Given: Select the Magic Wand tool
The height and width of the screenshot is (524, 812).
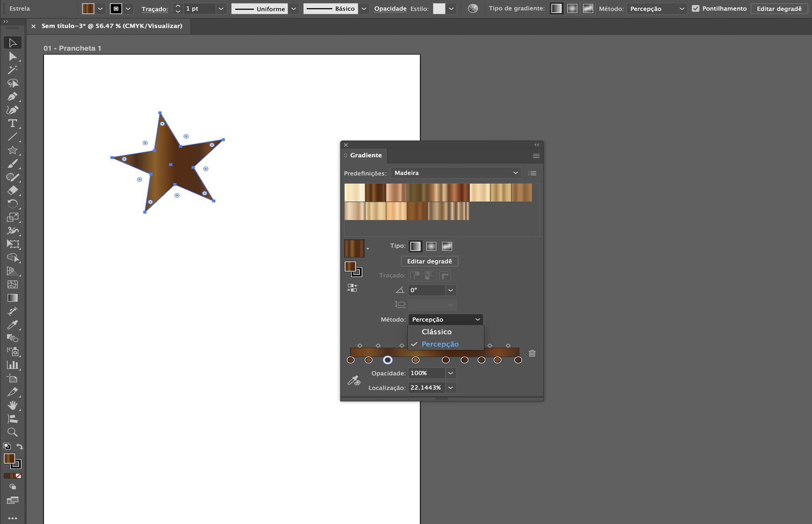Looking at the screenshot, I should click(x=13, y=69).
